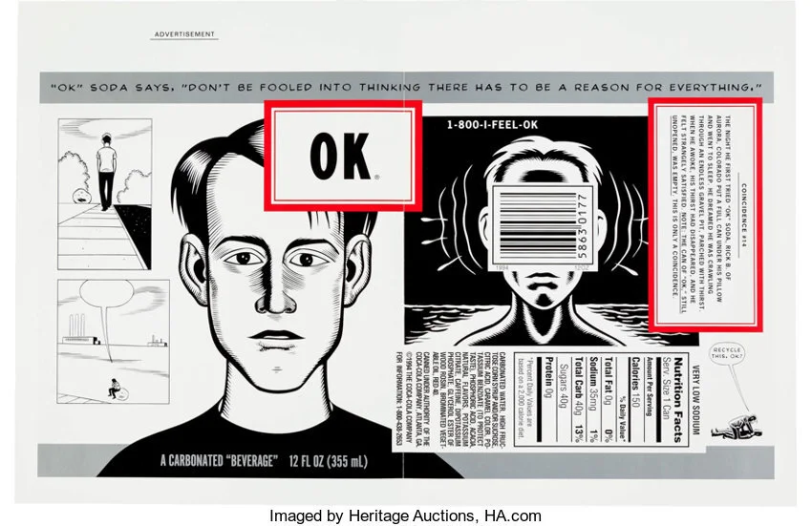Click the "Protein 0g" line
This screenshot has width=812, height=526.
tap(549, 377)
